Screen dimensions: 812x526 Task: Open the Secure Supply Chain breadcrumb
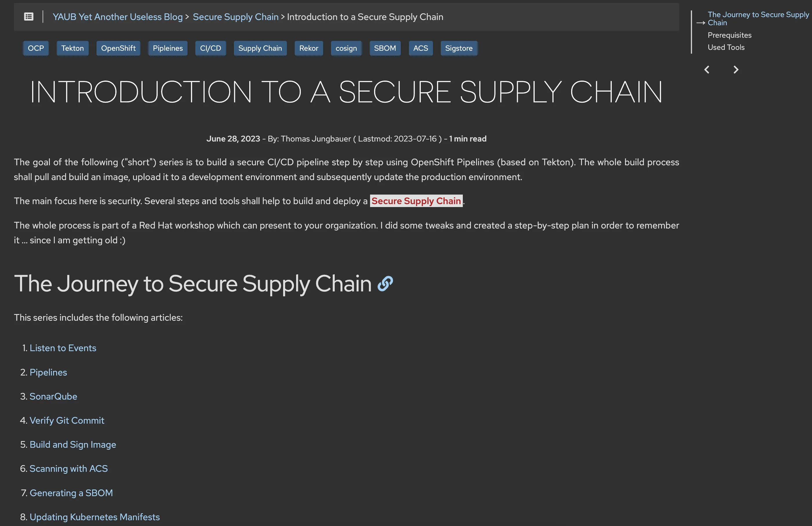tap(235, 17)
